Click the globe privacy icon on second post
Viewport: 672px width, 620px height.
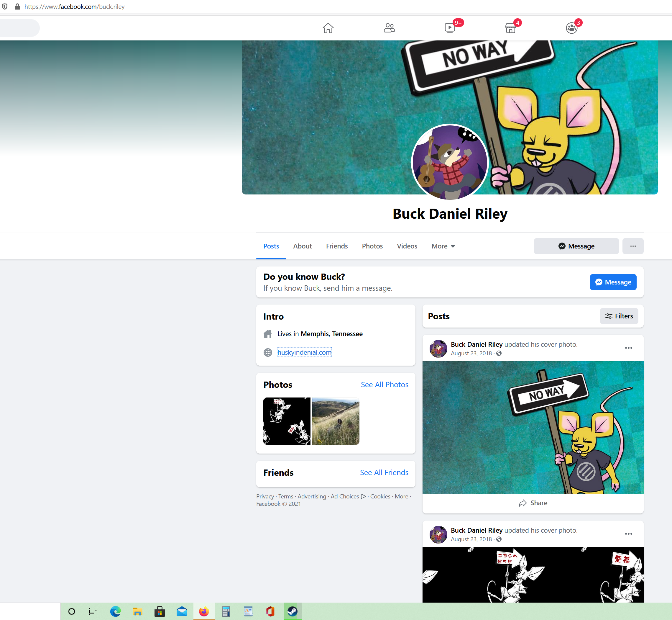click(499, 539)
